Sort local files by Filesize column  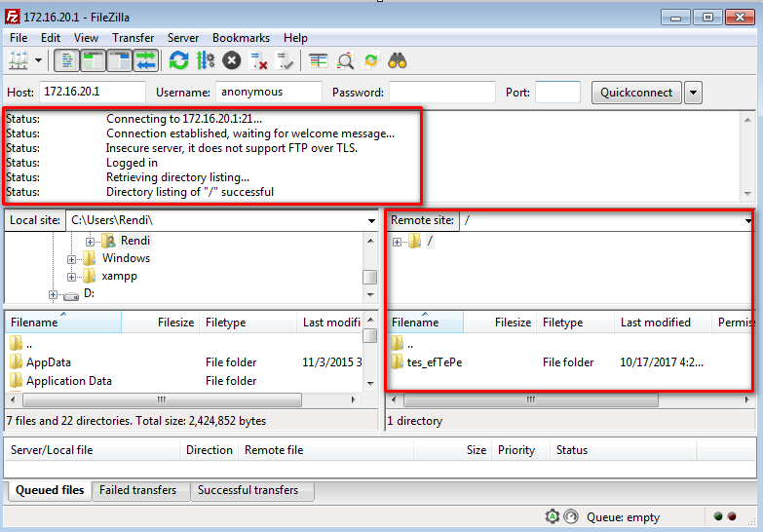[x=161, y=323]
